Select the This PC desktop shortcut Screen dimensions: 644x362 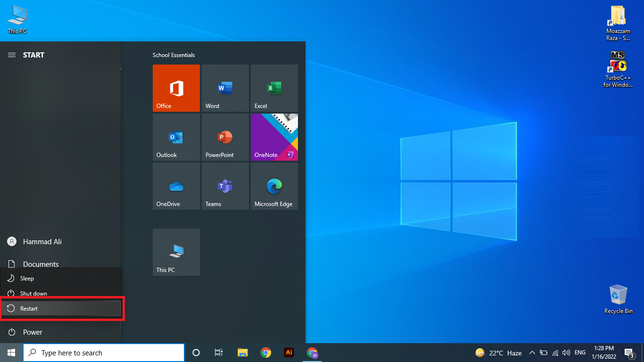coord(17,20)
